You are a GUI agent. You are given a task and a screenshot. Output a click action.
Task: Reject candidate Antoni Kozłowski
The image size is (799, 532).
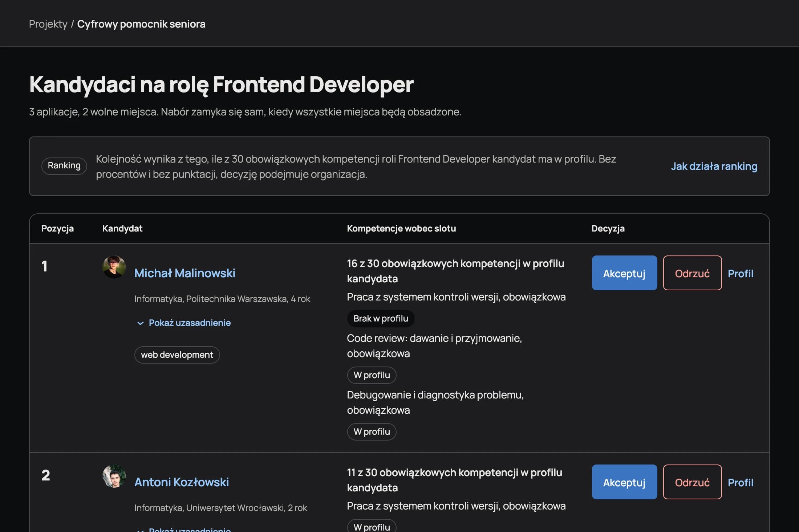692,482
